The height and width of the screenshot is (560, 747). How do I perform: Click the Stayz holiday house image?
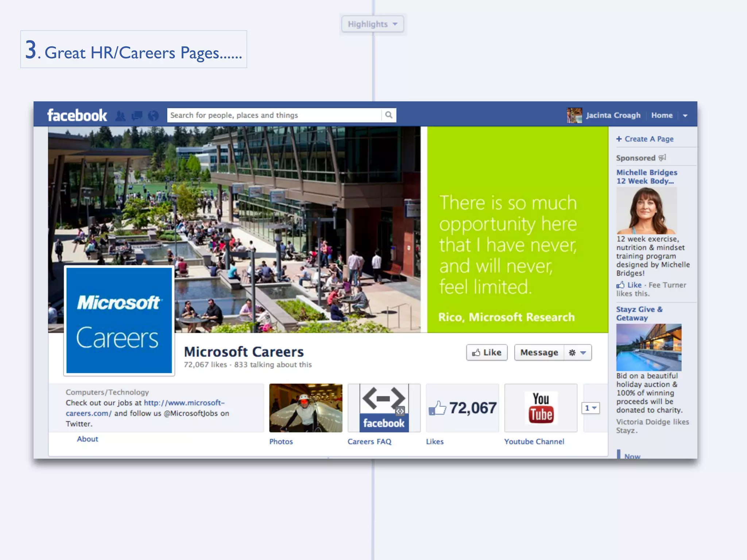click(x=649, y=347)
